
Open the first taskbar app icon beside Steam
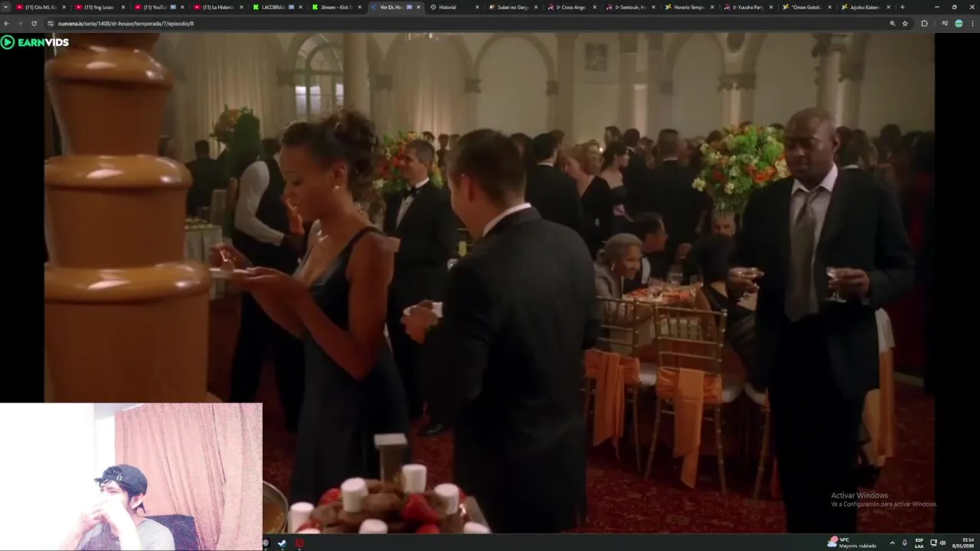[x=266, y=543]
